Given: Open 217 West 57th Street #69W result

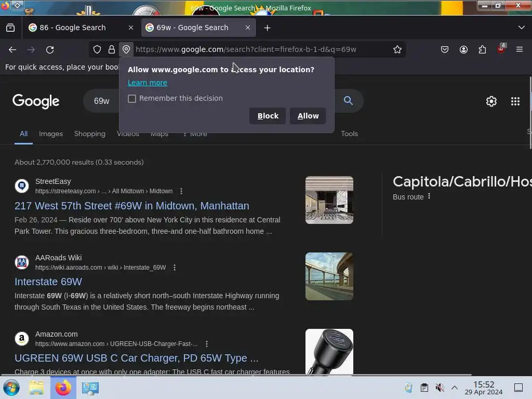Looking at the screenshot, I should pyautogui.click(x=131, y=206).
